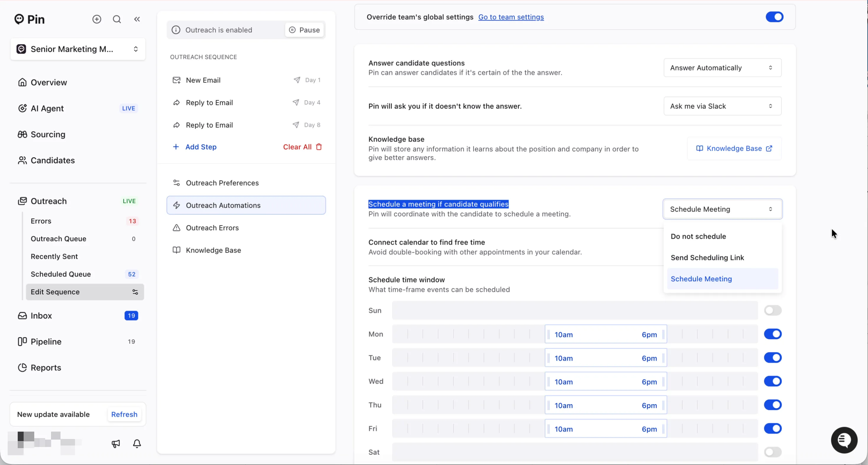Click the Candidates people icon

(x=22, y=160)
